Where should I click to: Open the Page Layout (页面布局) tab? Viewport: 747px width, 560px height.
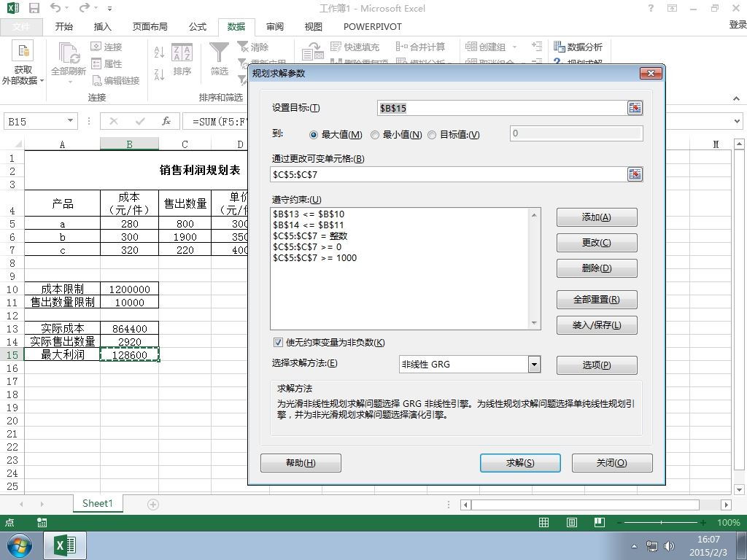[150, 27]
